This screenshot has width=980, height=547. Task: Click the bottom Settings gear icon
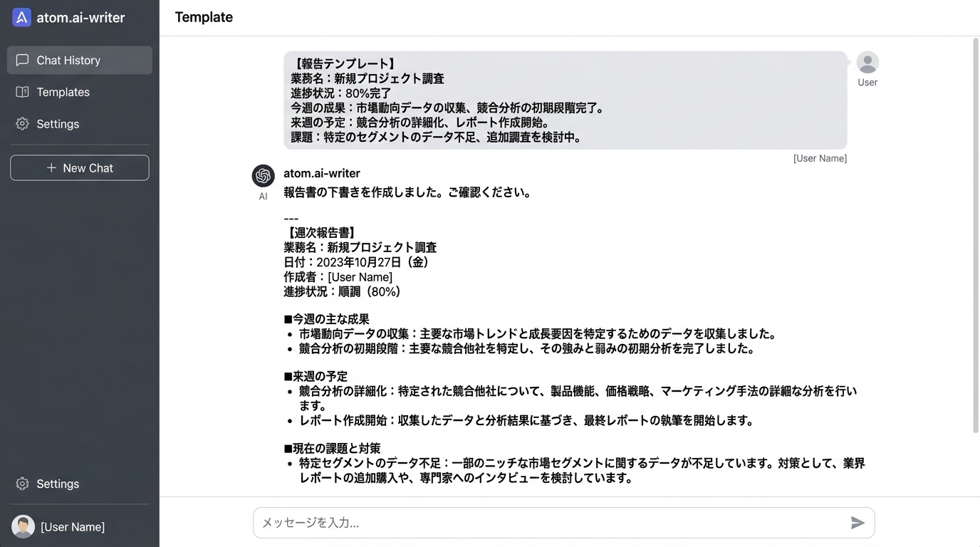coord(23,484)
